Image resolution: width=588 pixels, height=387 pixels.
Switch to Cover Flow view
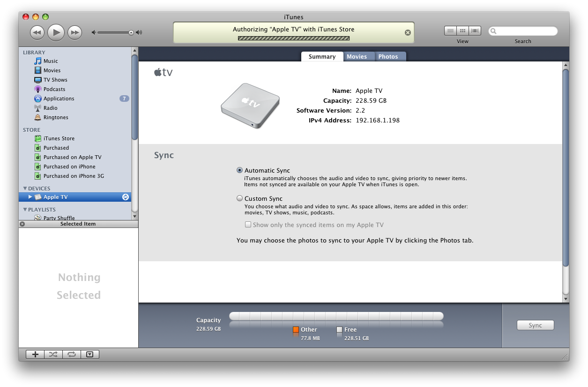475,31
